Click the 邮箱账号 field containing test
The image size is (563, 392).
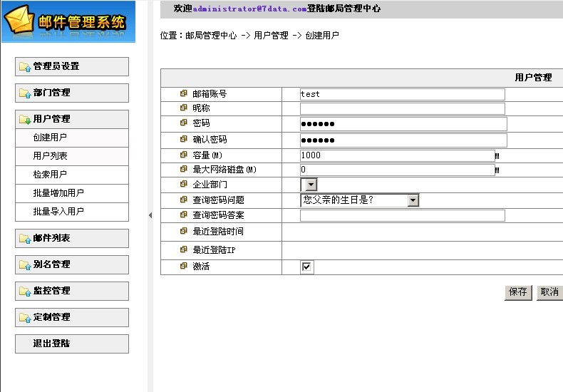[x=403, y=94]
